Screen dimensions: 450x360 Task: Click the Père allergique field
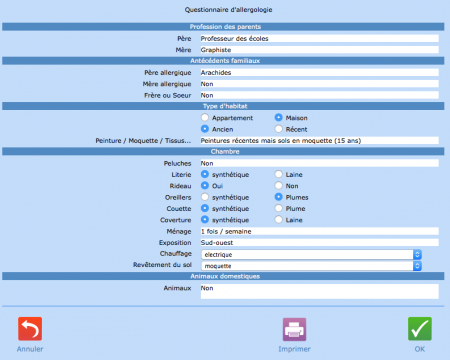pyautogui.click(x=319, y=73)
